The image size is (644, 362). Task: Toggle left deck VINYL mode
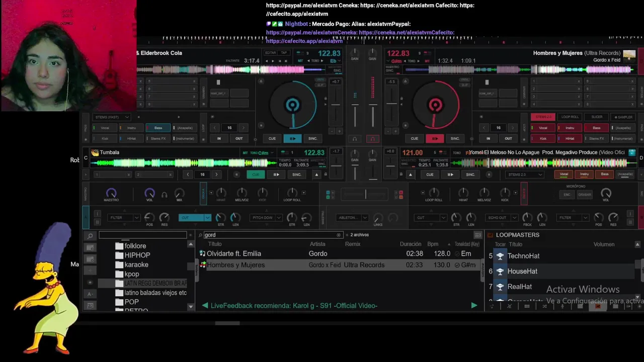click(x=319, y=79)
